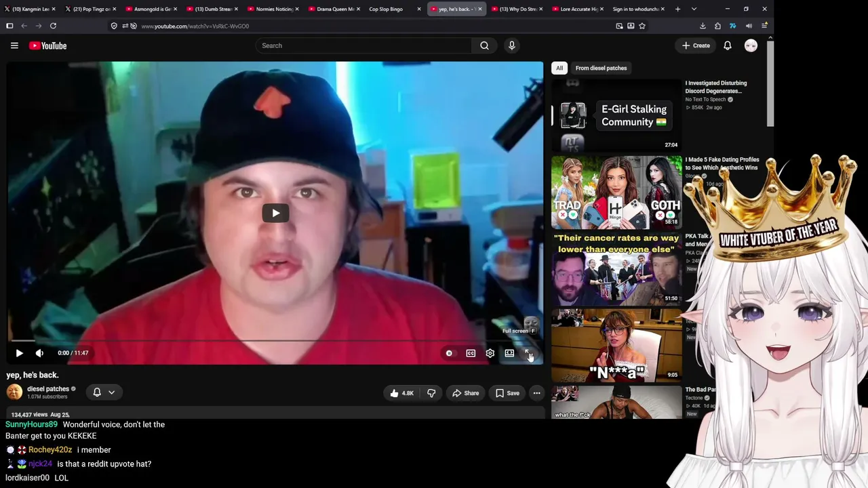Click the play button in the control bar
Image resolution: width=868 pixels, height=488 pixels.
[19, 353]
